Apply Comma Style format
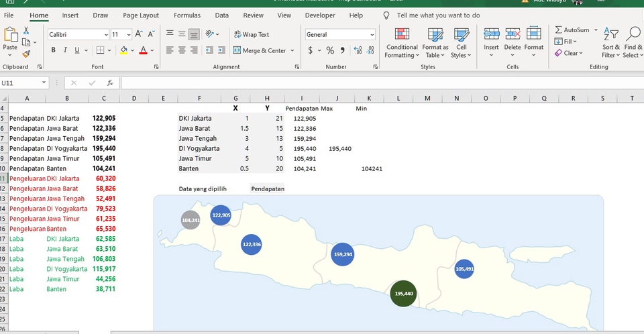 (342, 50)
